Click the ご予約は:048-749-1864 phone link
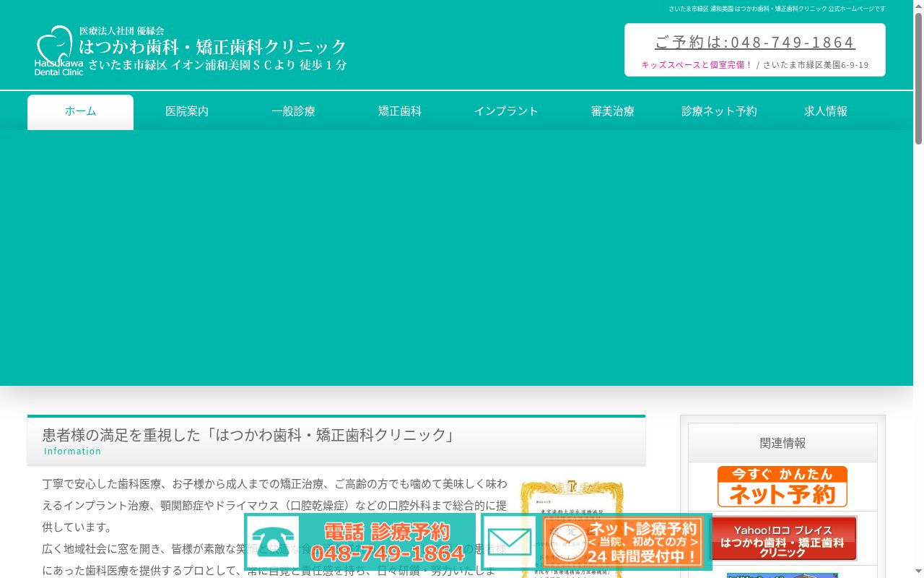The image size is (924, 578). (x=754, y=42)
